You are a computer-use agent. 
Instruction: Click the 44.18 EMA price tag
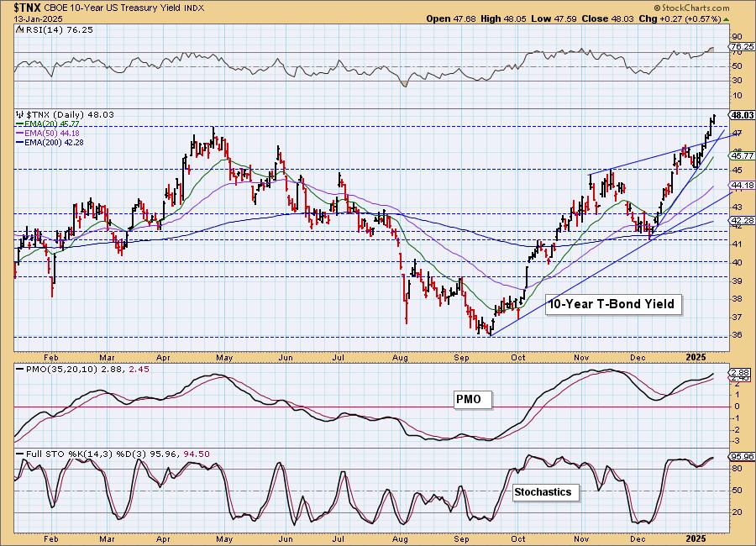742,185
